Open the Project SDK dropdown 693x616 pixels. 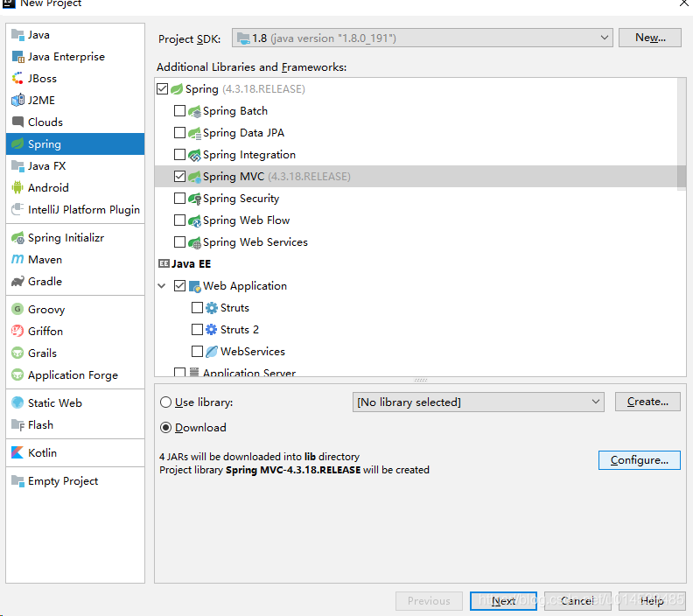(x=422, y=38)
